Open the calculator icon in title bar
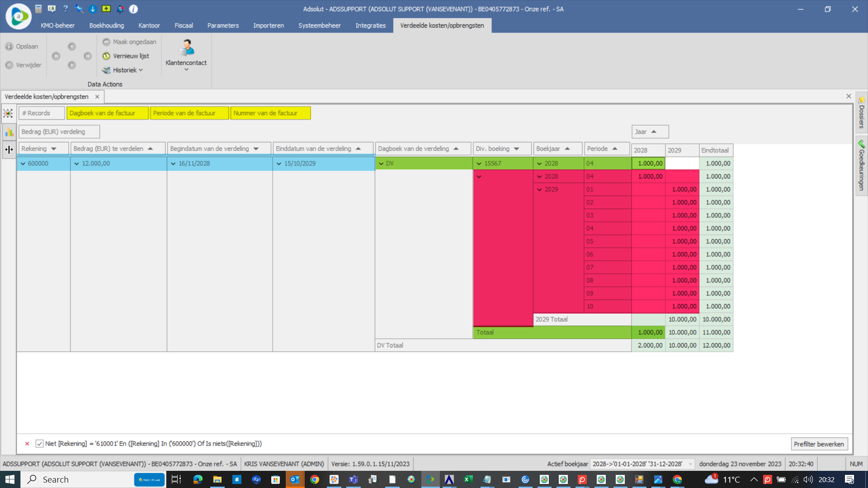Screen dimensions: 868x488 pos(38,9)
